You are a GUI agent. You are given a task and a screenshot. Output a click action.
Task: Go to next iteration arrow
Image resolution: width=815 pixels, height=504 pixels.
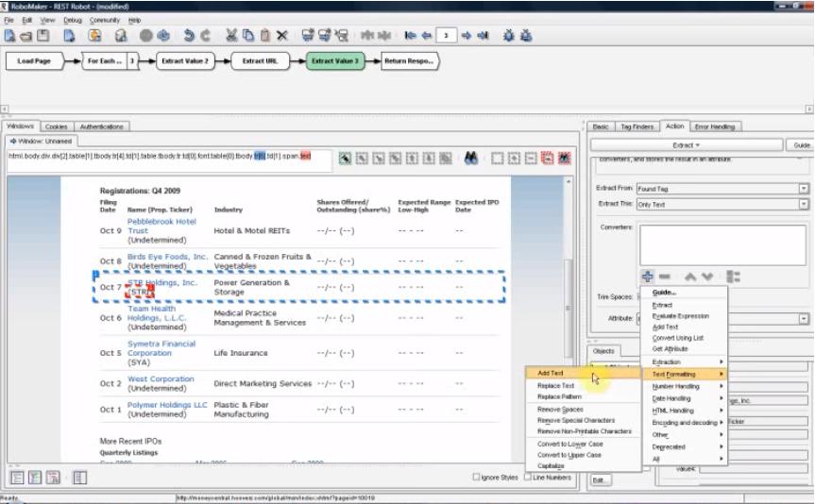(x=467, y=35)
